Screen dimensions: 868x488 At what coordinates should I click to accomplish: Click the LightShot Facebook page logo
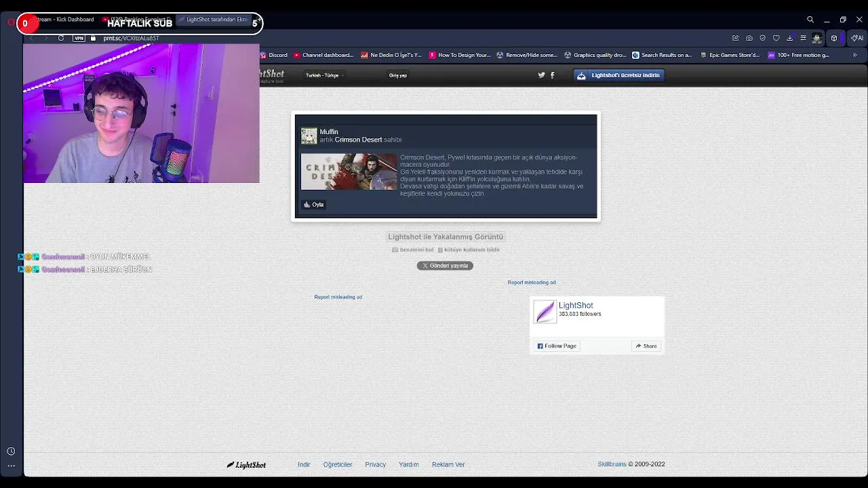[545, 312]
